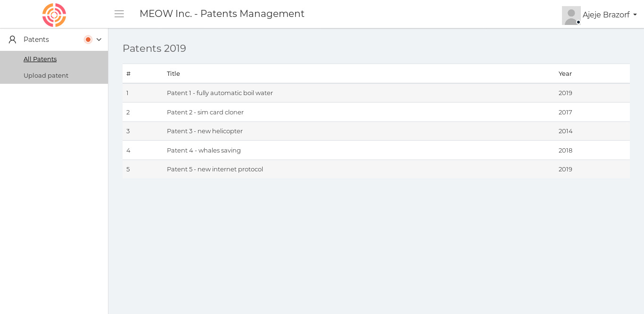Select the orange status dot beside Patents
This screenshot has height=314, width=644.
[x=88, y=40]
